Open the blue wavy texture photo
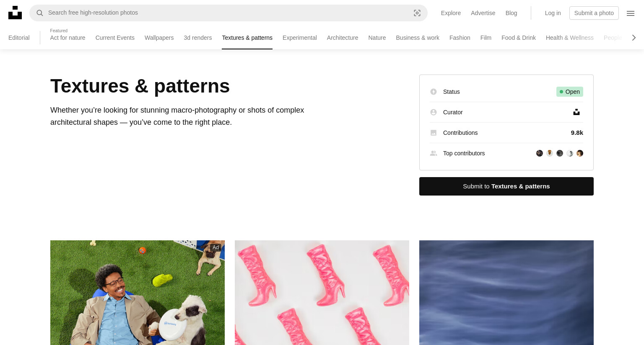644x345 pixels. point(506,293)
